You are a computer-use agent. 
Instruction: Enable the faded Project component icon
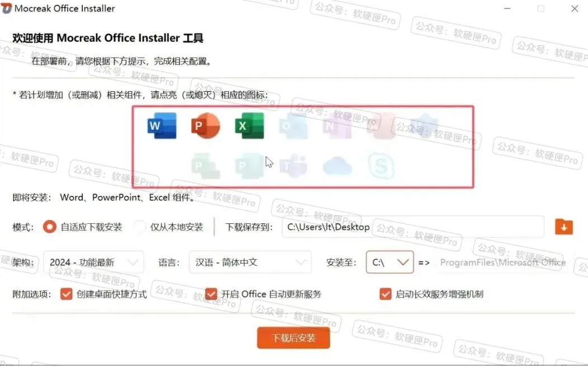coord(206,166)
